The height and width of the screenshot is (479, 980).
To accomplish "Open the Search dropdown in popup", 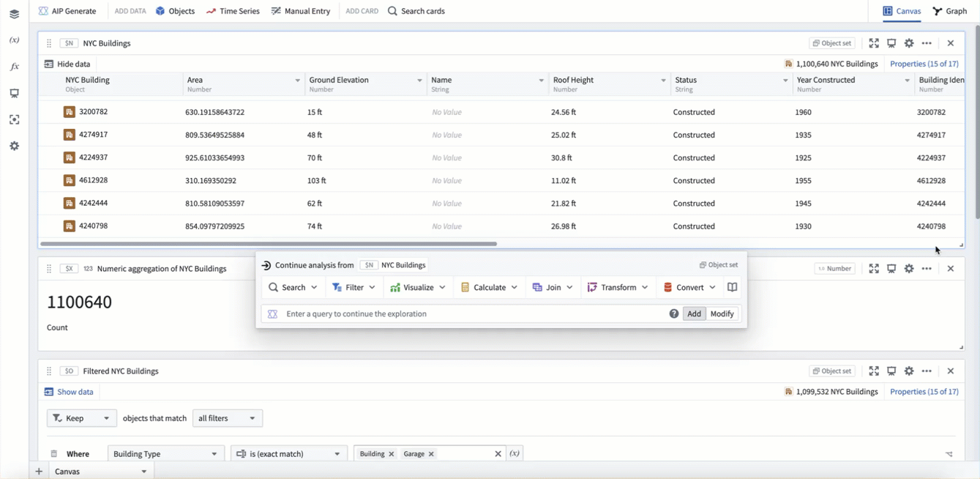I will pos(293,287).
